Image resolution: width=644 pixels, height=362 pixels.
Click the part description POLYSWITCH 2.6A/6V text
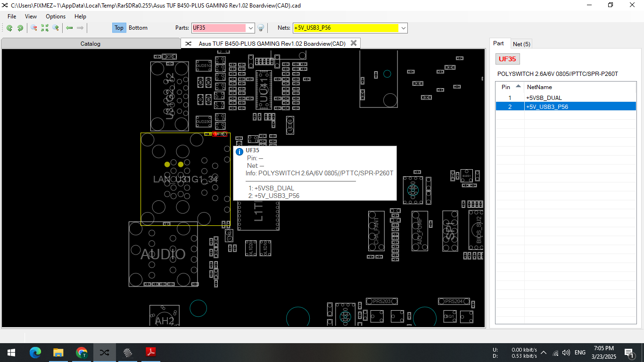pos(557,74)
